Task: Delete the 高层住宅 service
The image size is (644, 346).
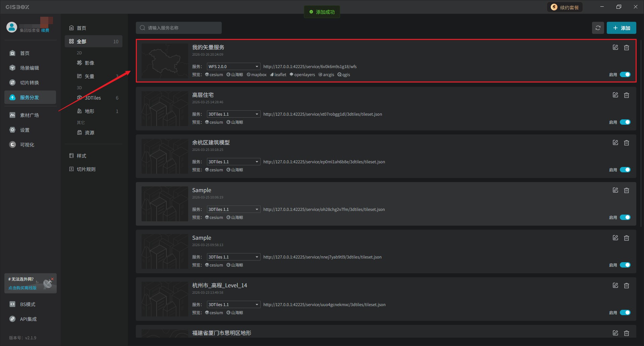Action: tap(626, 95)
